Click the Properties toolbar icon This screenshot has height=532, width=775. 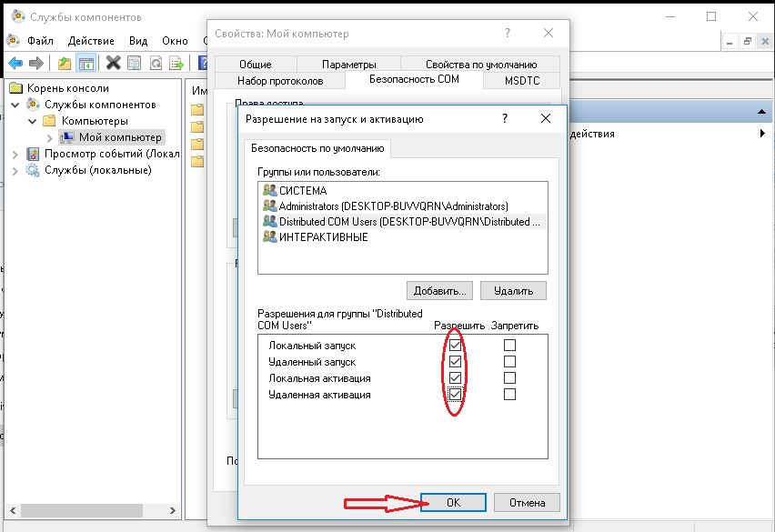point(135,63)
